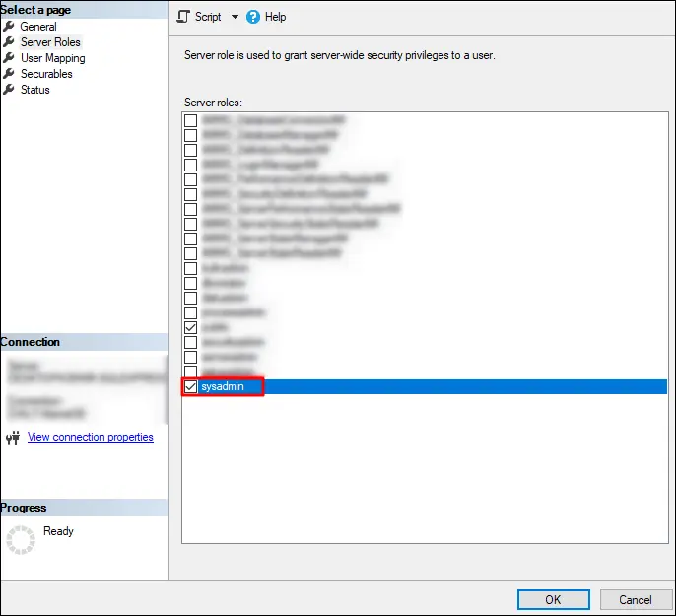Click the 'Select a page' header

[35, 10]
